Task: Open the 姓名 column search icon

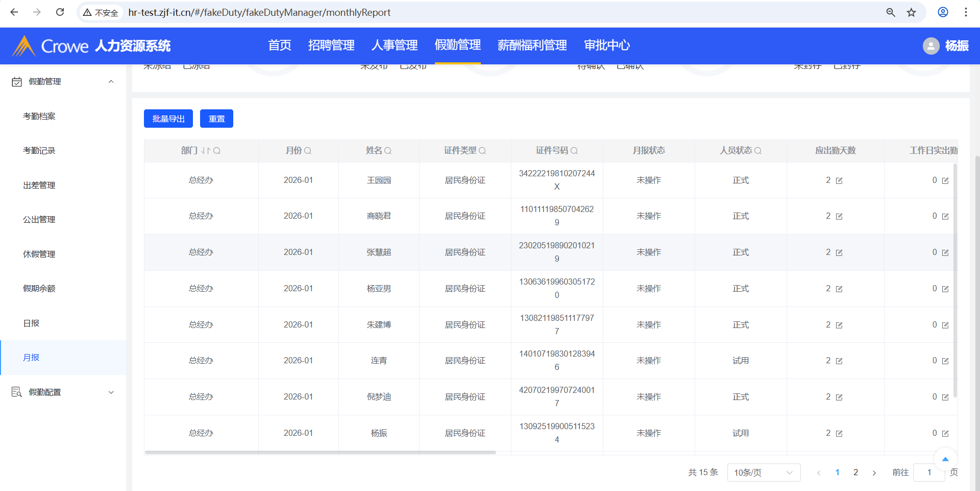Action: tap(388, 151)
